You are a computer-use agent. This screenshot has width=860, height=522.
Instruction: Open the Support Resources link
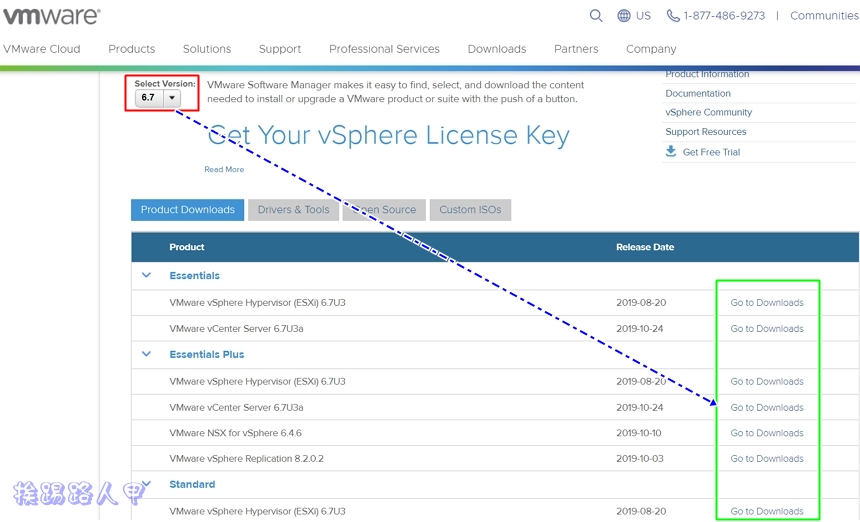pos(706,132)
